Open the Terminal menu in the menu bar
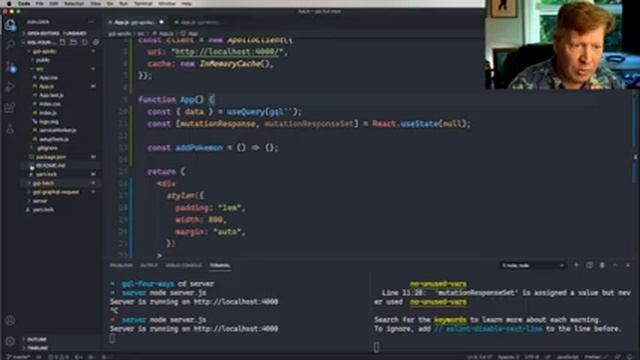The image size is (640, 360). click(x=143, y=3)
